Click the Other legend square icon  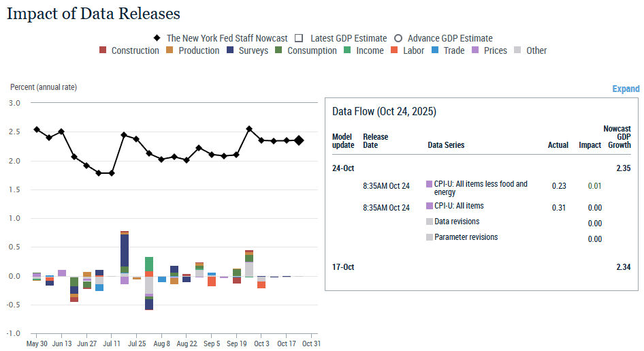tap(518, 50)
